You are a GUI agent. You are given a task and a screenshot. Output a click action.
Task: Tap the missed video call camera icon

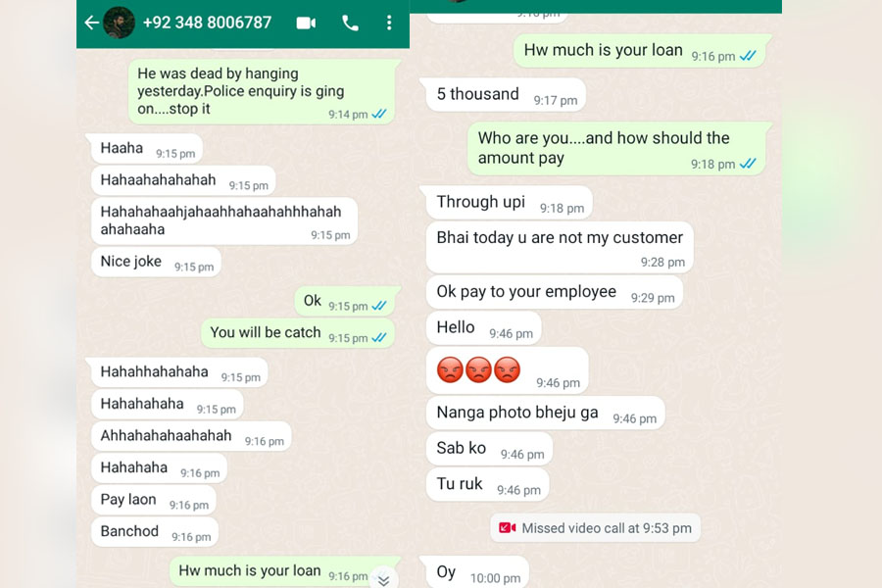[x=508, y=528]
